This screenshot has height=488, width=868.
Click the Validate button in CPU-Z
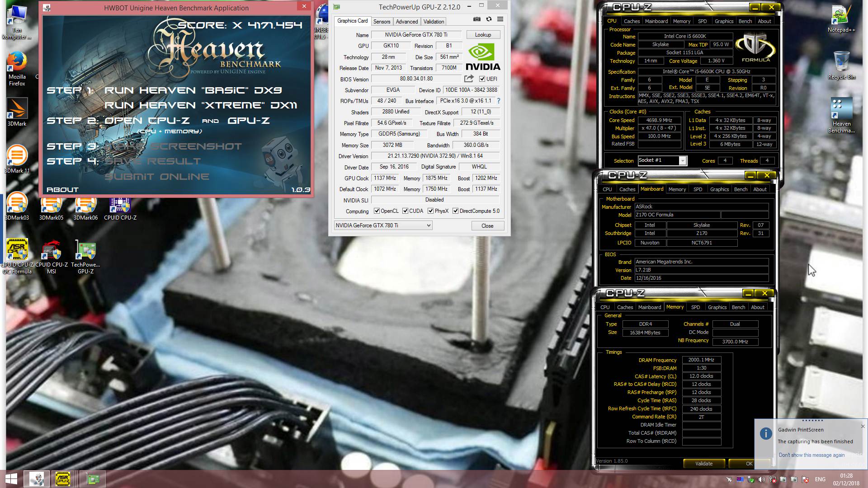point(704,464)
